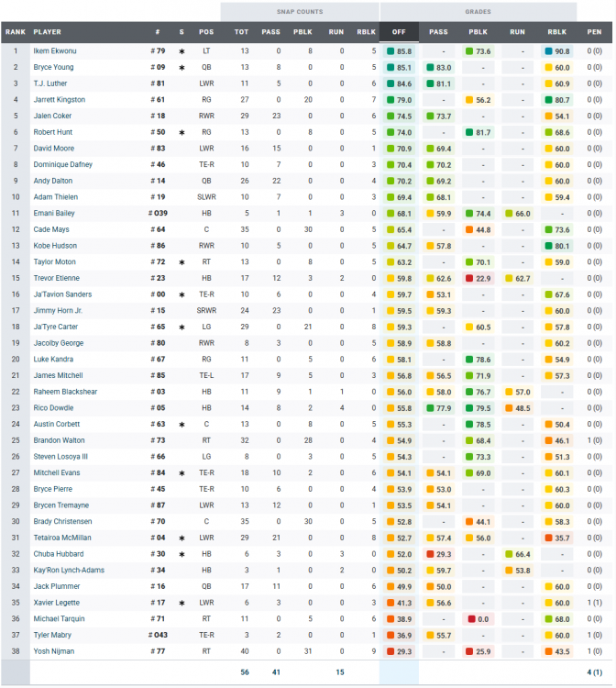This screenshot has width=616, height=688.
Task: Sort the table by the OFF grade column
Action: pos(399,32)
